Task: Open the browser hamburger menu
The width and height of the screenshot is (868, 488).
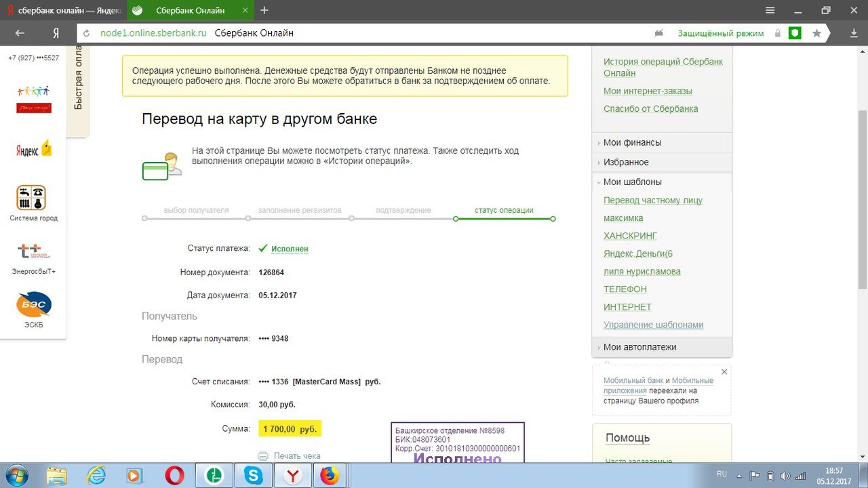Action: point(770,10)
